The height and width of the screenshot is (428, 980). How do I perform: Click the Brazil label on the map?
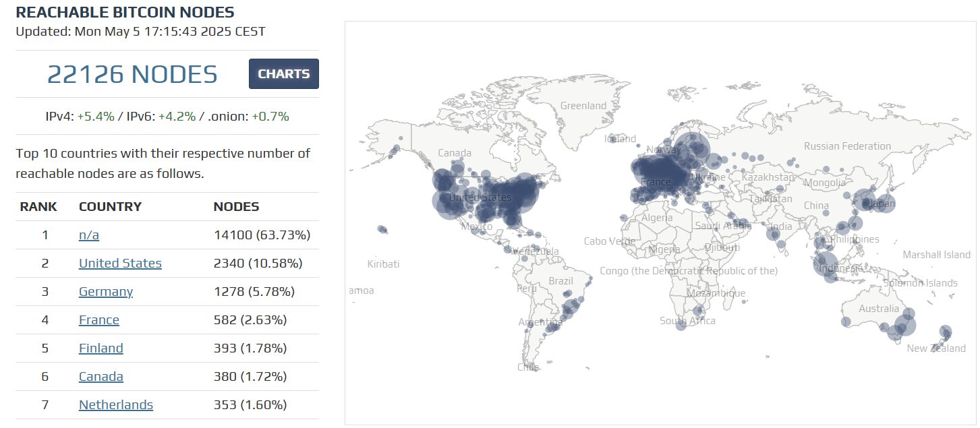click(x=560, y=281)
